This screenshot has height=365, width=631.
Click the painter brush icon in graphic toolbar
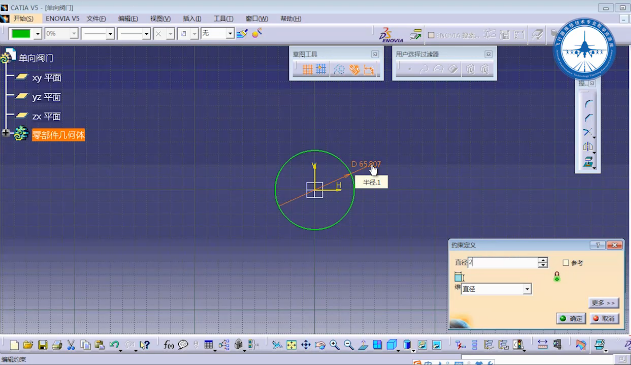[242, 33]
